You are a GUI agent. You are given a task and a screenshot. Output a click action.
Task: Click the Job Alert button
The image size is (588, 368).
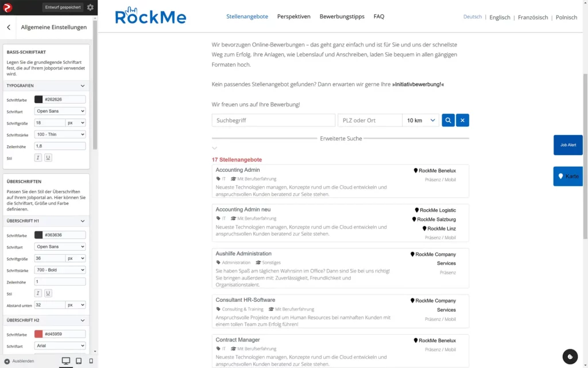[568, 145]
